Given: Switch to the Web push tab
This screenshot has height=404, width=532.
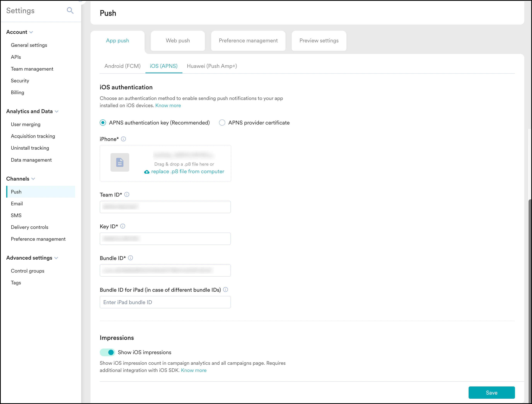Looking at the screenshot, I should 178,41.
